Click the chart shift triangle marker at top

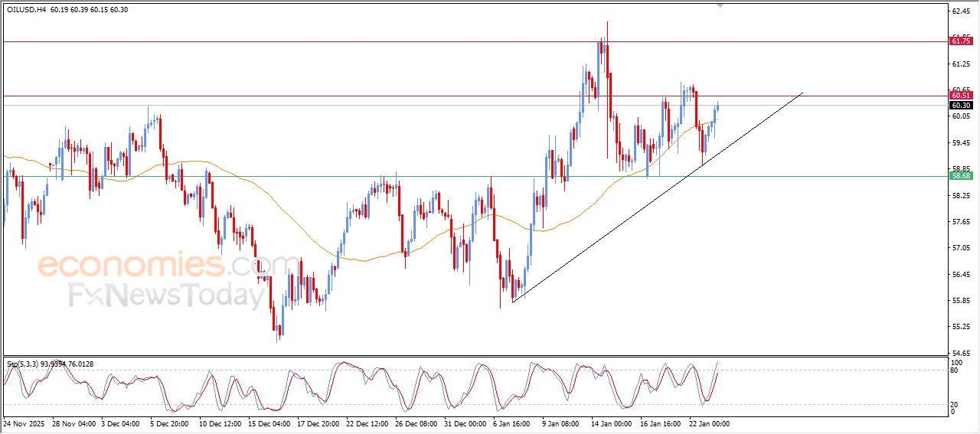coord(719,5)
